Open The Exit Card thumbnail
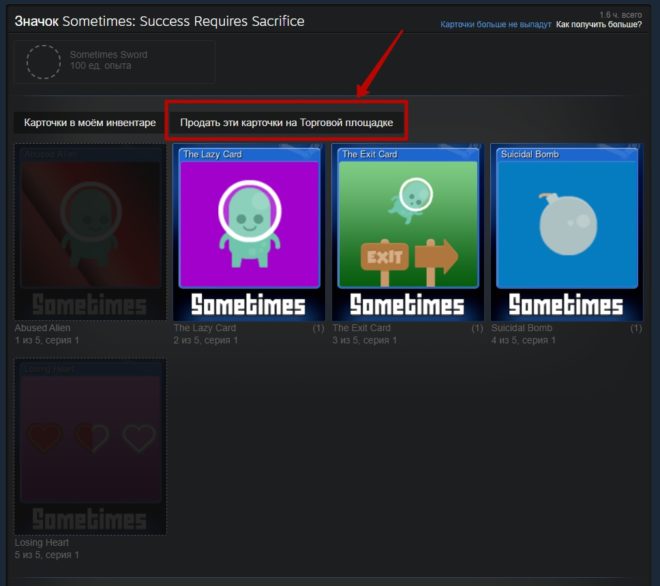The width and height of the screenshot is (660, 586). coord(407,232)
